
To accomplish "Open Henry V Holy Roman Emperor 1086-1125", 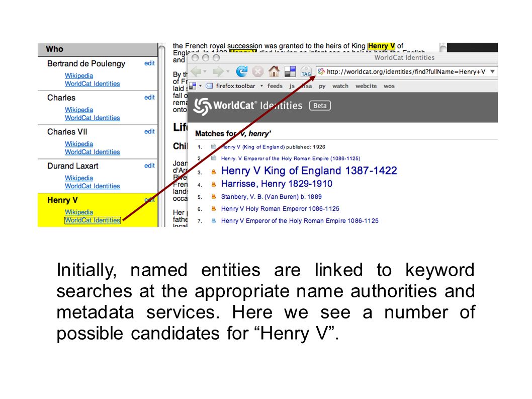I will (280, 208).
